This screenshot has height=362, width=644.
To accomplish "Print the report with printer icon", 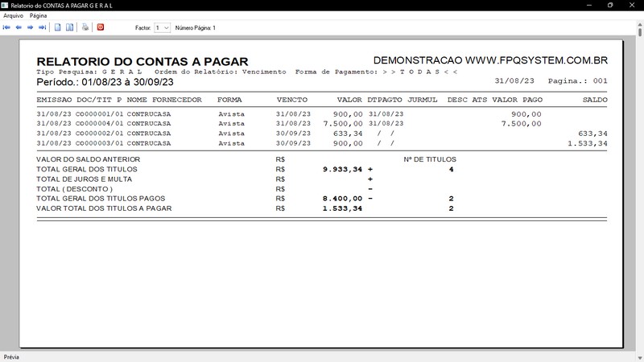I will coord(85,27).
